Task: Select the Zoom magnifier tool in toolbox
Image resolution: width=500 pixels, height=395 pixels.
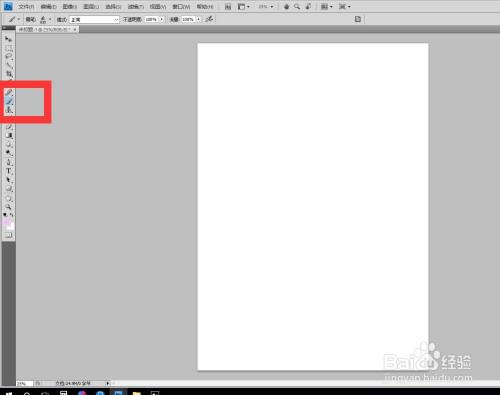Action: coord(9,207)
